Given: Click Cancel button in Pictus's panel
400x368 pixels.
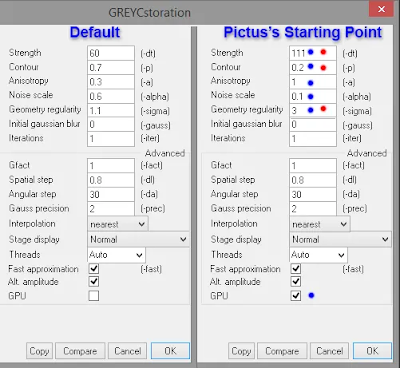Looking at the screenshot, I should [x=329, y=351].
